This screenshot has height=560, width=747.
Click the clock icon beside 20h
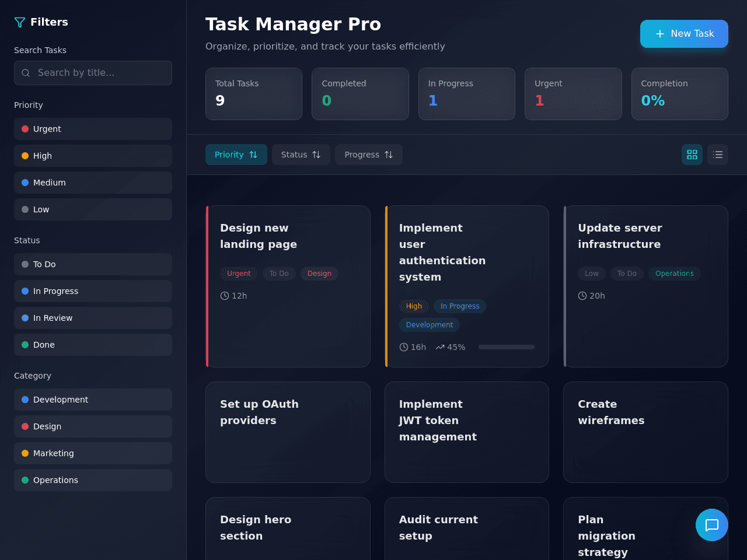pos(582,296)
